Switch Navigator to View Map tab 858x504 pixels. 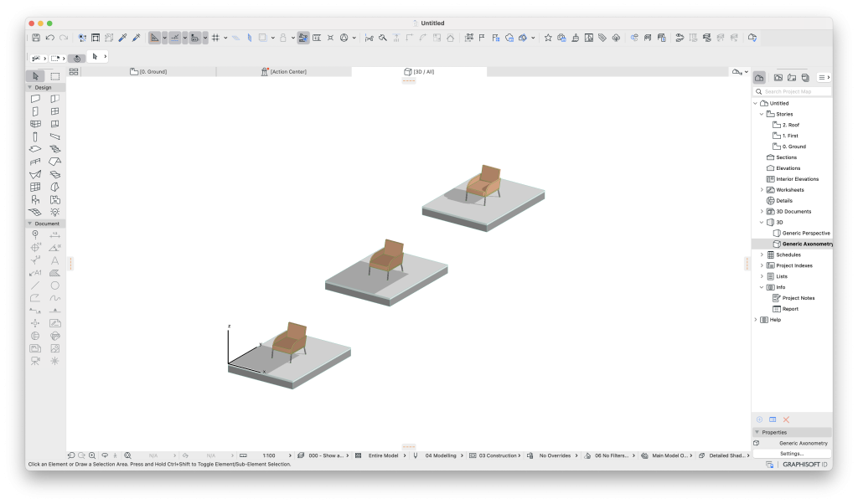click(778, 78)
